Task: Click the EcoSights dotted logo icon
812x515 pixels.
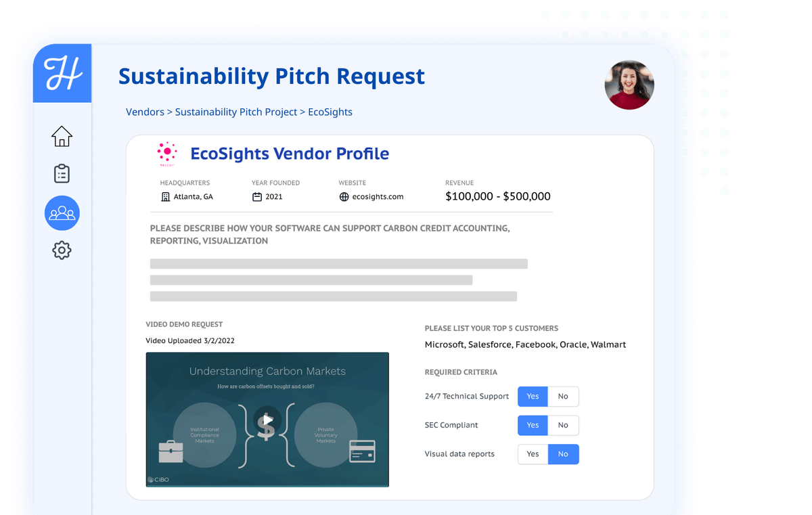Action: coord(166,153)
